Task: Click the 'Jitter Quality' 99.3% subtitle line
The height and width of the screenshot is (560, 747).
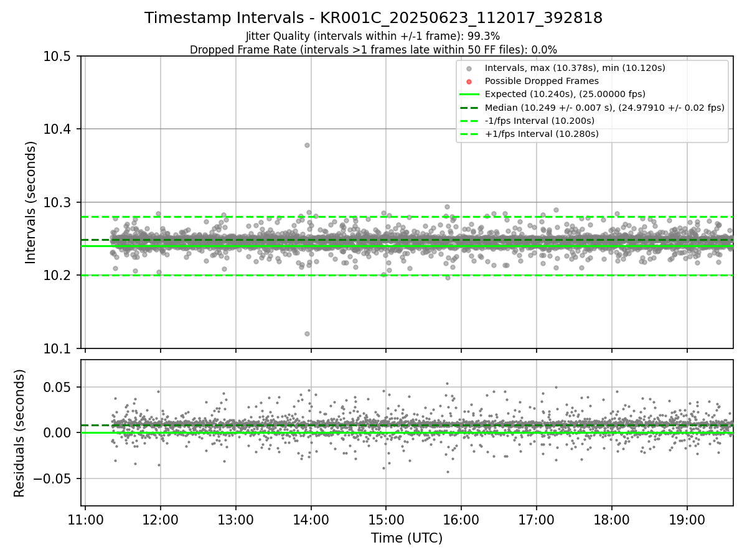Action: tap(374, 37)
